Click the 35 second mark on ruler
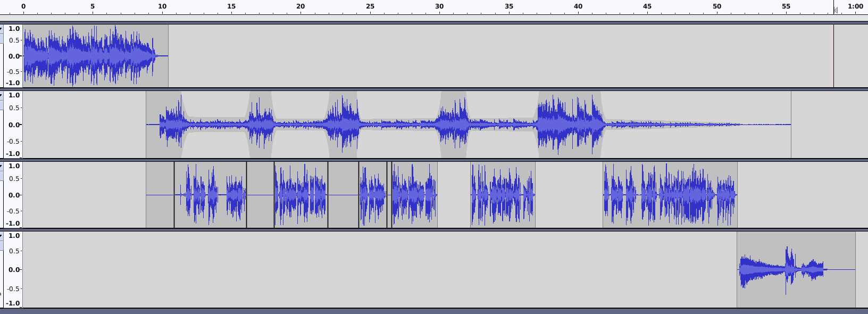 tap(509, 6)
